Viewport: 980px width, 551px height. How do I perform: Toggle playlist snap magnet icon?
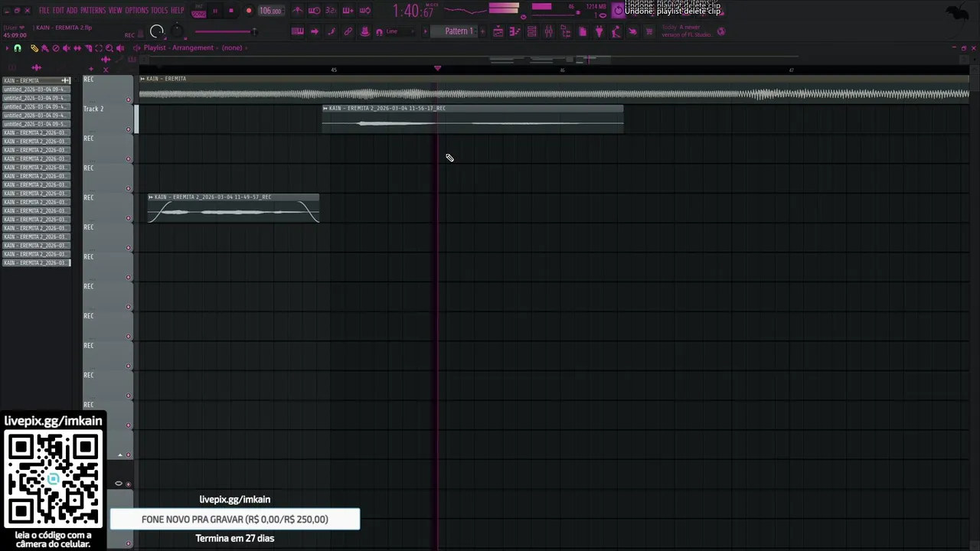18,48
